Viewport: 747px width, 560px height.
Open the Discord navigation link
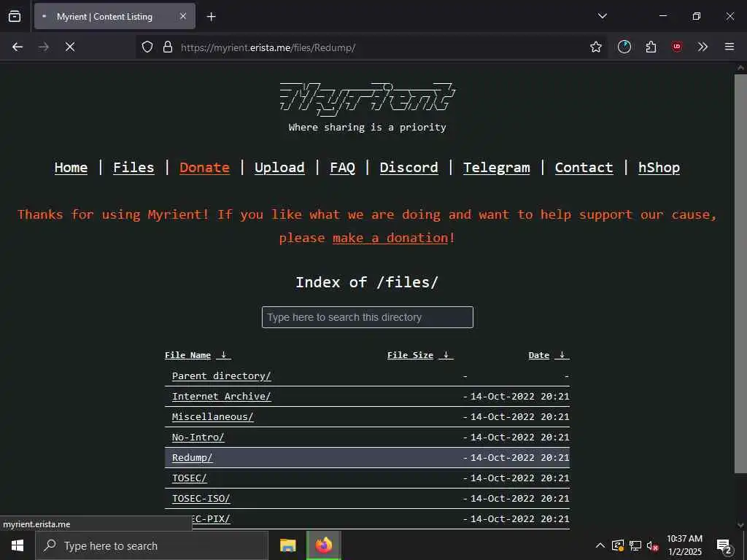pyautogui.click(x=409, y=167)
